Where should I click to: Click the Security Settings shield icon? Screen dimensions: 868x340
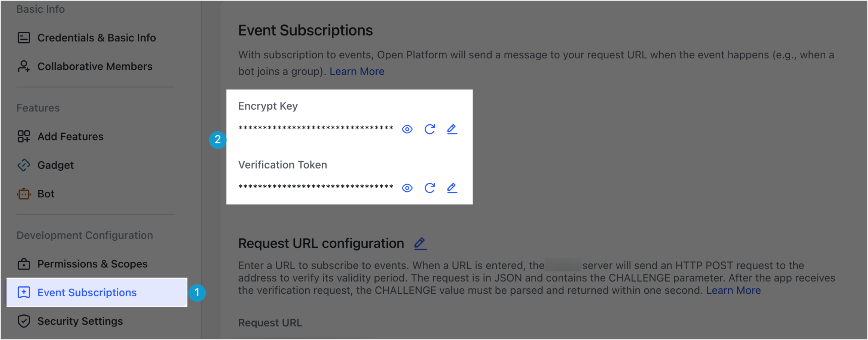tap(24, 321)
